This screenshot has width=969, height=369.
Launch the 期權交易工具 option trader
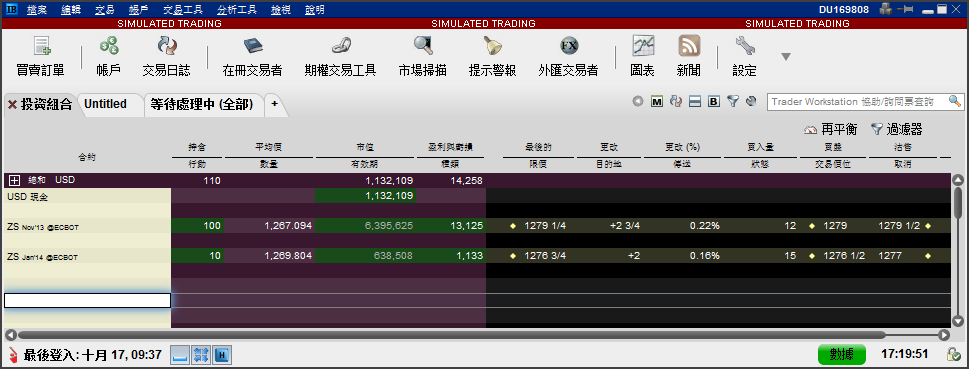coord(340,57)
